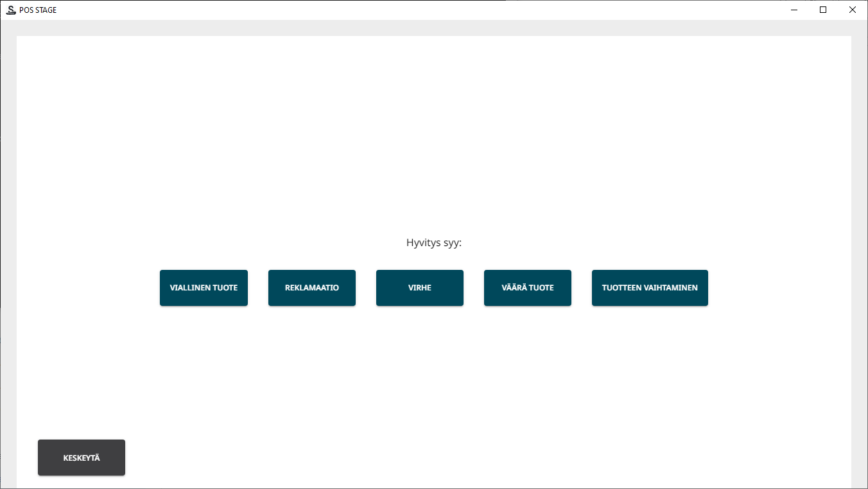Click blank white panel area above refund prompt
868x489 pixels.
coord(433,129)
